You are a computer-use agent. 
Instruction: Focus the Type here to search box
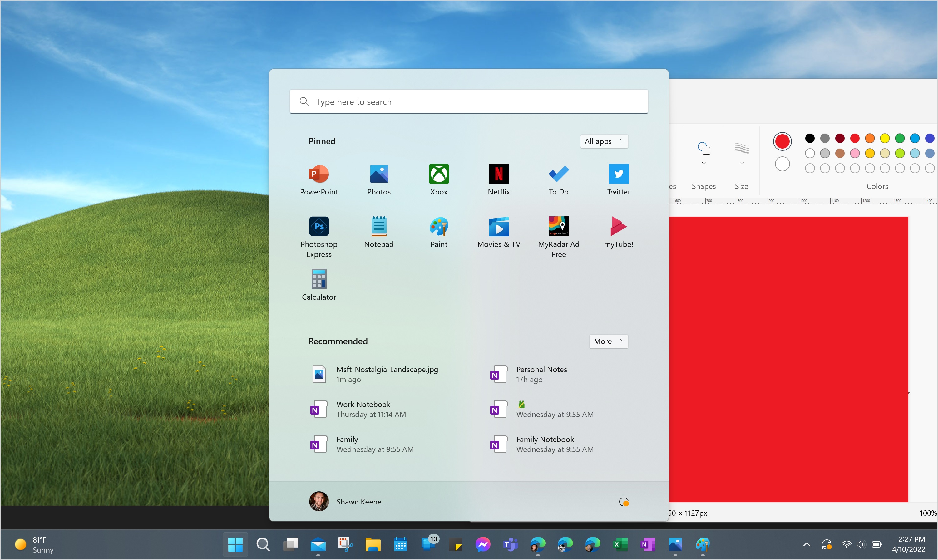click(x=468, y=101)
